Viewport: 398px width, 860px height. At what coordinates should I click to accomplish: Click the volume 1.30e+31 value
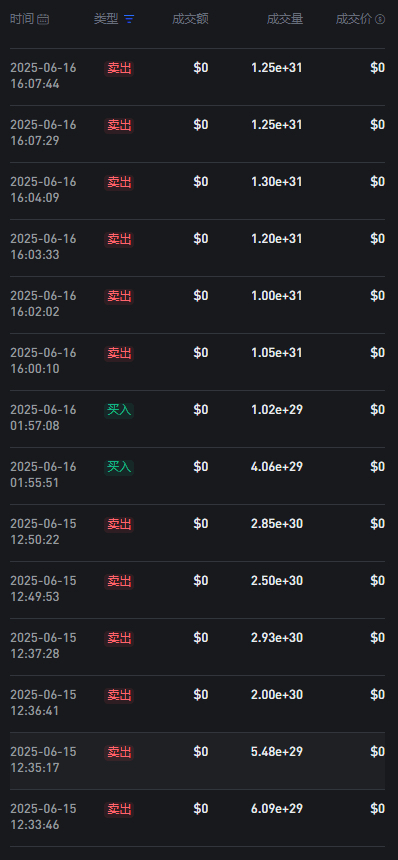[x=277, y=182]
